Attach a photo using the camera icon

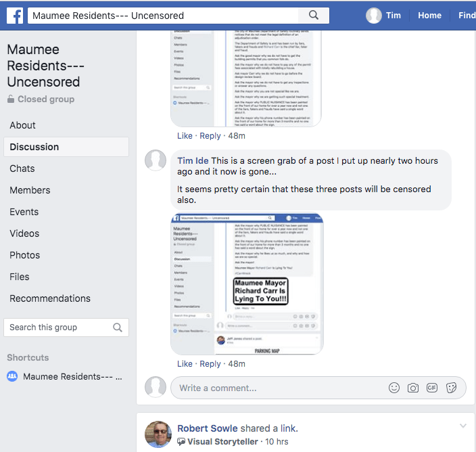tap(413, 388)
